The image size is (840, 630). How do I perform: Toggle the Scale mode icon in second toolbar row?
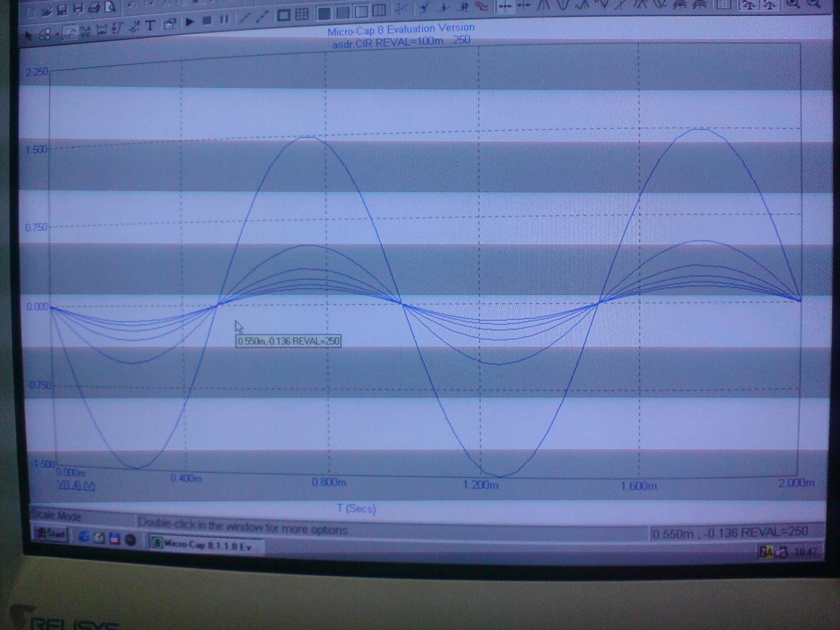[x=71, y=32]
